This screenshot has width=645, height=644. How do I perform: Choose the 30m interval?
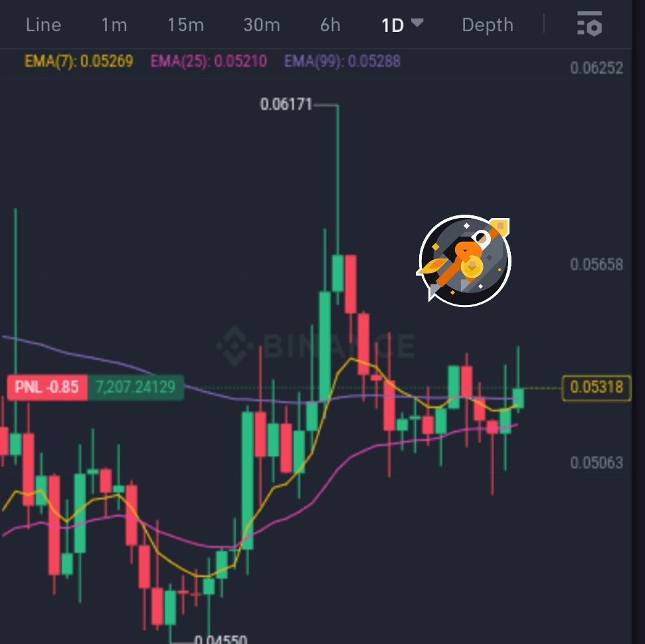click(262, 25)
